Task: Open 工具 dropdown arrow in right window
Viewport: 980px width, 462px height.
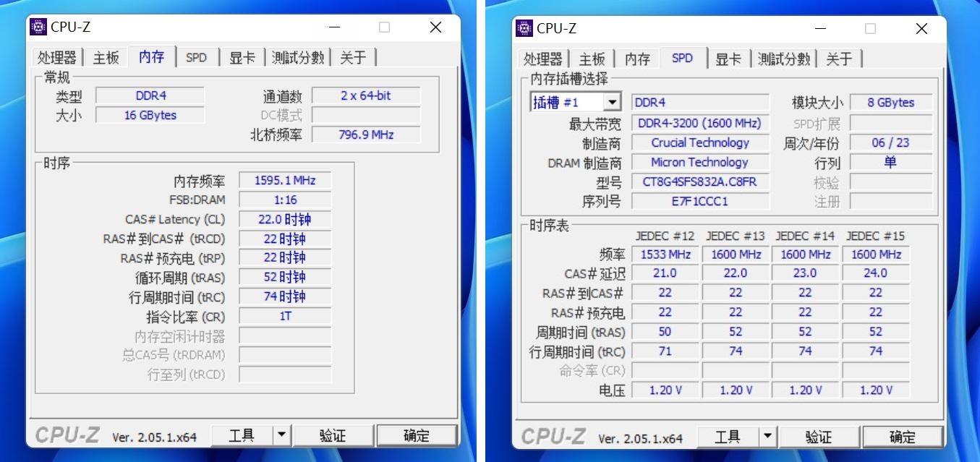Action: pyautogui.click(x=768, y=437)
